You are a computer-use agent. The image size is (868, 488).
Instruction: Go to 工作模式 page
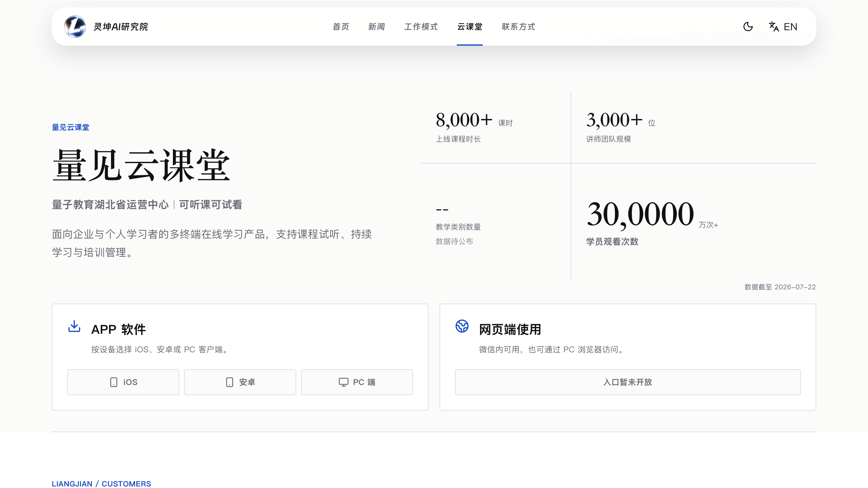point(421,27)
